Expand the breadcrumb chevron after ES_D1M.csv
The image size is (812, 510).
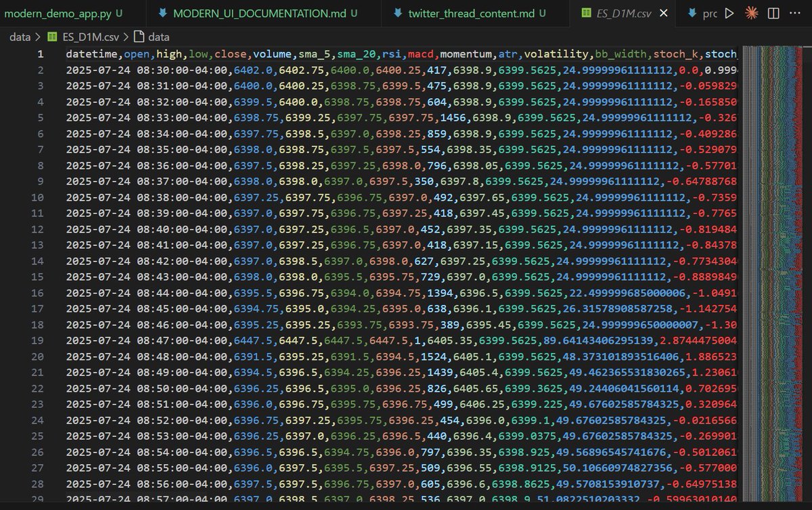126,37
